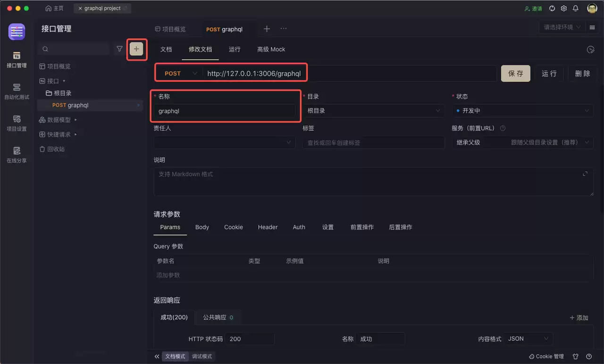Open the 服务 继承父级 dropdown
This screenshot has height=364, width=604.
[523, 142]
